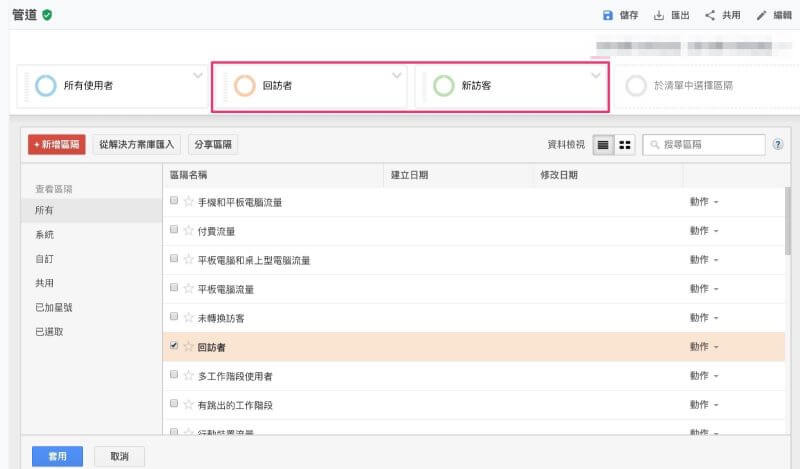Image resolution: width=800 pixels, height=469 pixels.
Task: Star the 未轉換訪客 segment
Action: (188, 318)
